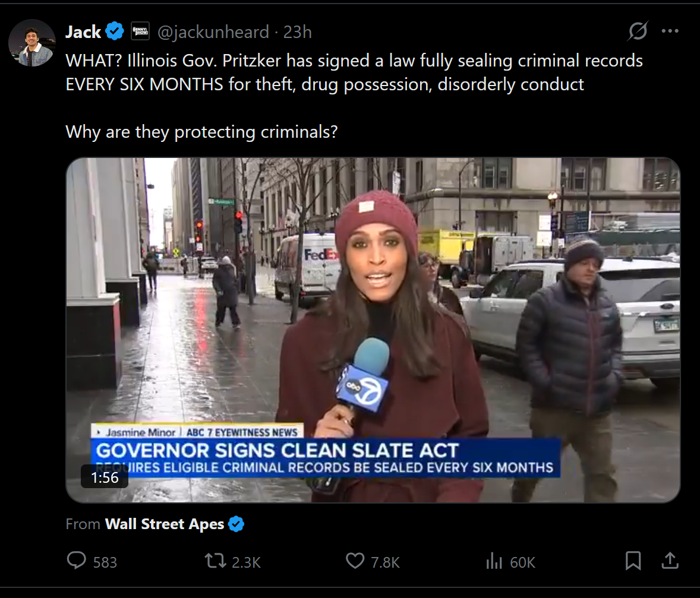Share post via upload arrow icon
Screen dimensions: 700x598
pyautogui.click(x=670, y=561)
